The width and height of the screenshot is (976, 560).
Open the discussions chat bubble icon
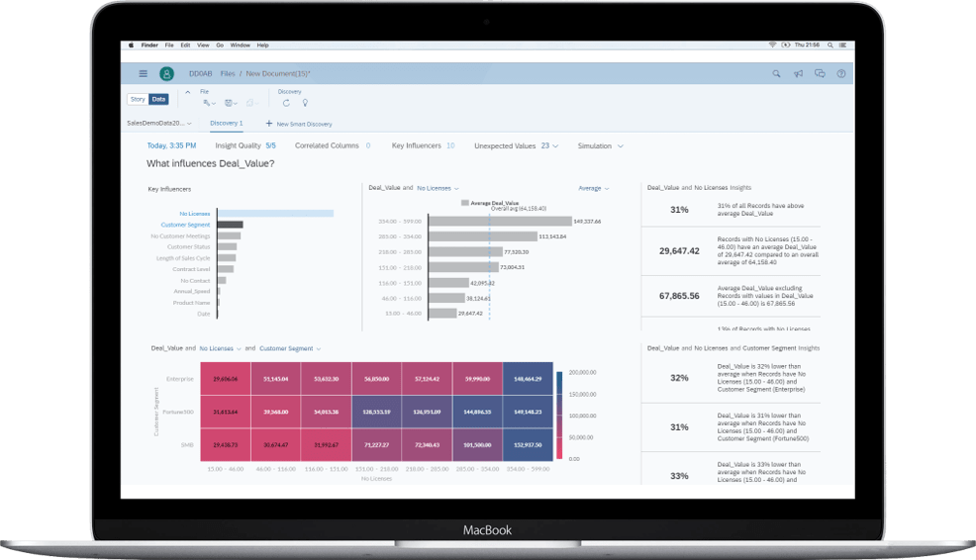coord(820,73)
